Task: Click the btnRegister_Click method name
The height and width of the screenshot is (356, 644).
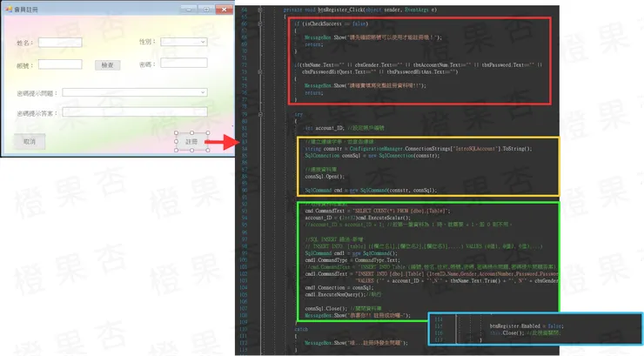Action: [341, 10]
